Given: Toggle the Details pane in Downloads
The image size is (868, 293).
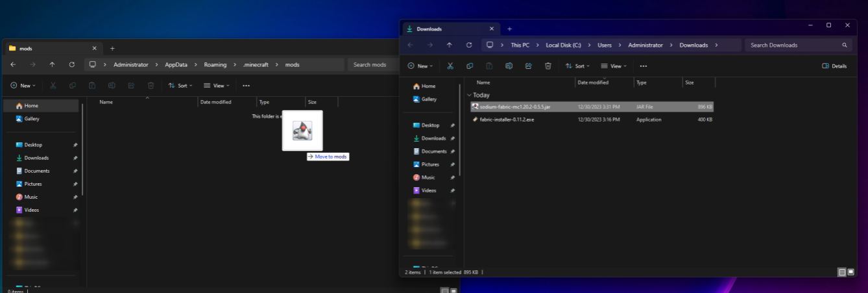Looking at the screenshot, I should [834, 66].
